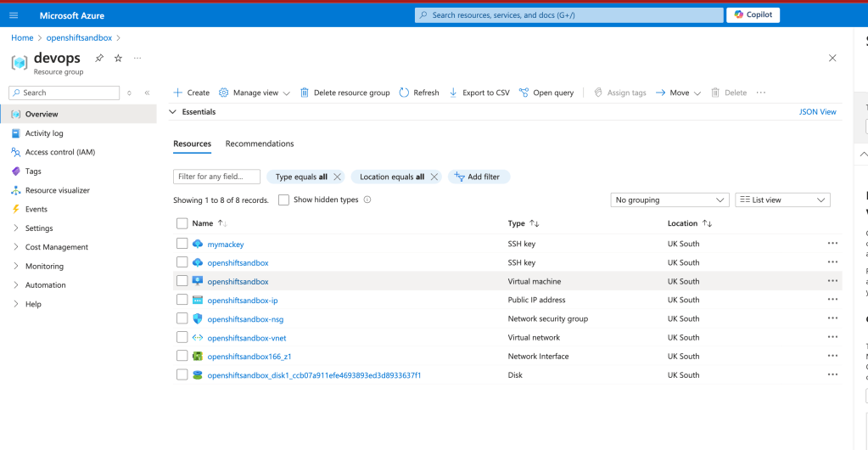Open the mymackey SSH key resource
The width and height of the screenshot is (868, 450).
coord(226,244)
